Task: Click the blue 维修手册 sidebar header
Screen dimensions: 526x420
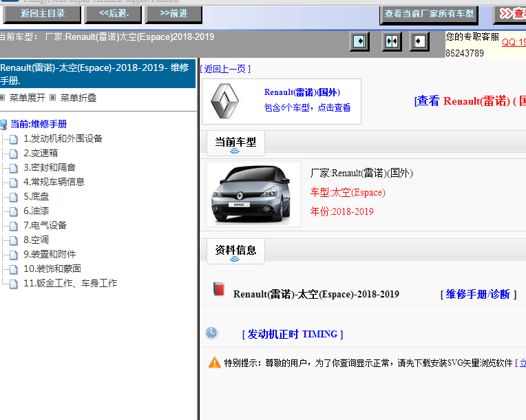Action: [98, 74]
